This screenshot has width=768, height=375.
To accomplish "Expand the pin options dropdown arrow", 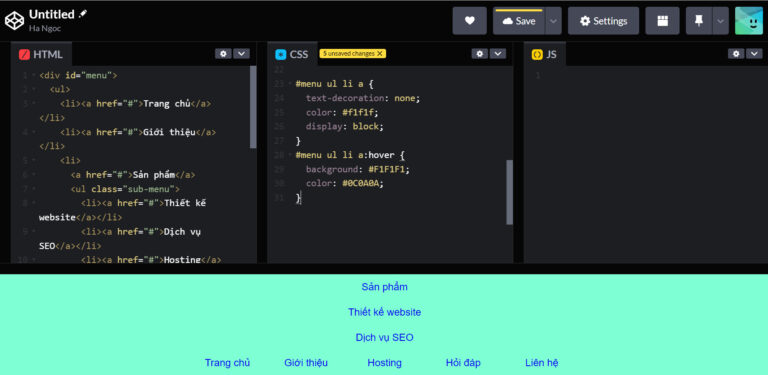I will [720, 21].
